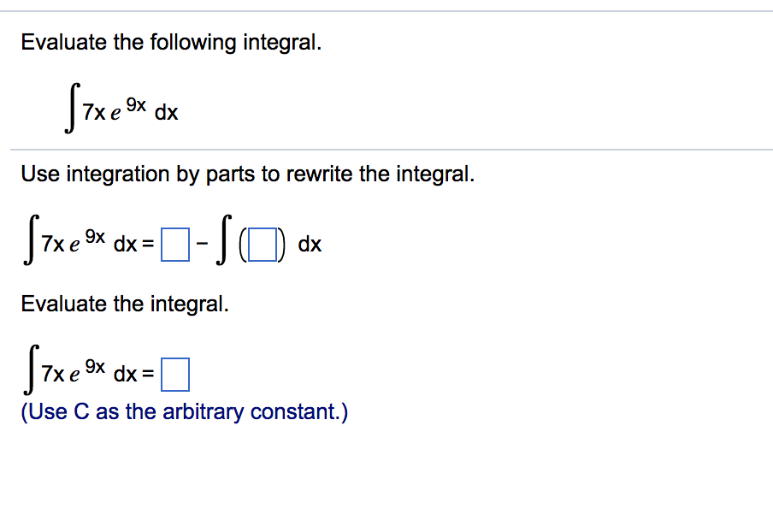Click the dx label after the parenthesized answer box
Screen dimensions: 773x532
pos(310,244)
